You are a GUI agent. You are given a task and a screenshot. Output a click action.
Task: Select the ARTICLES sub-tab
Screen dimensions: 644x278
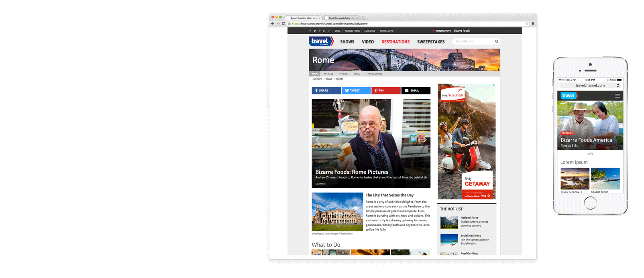pos(328,74)
